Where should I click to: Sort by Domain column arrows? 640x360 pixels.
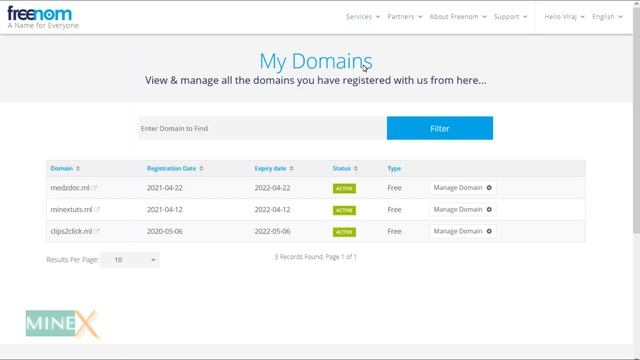point(78,169)
